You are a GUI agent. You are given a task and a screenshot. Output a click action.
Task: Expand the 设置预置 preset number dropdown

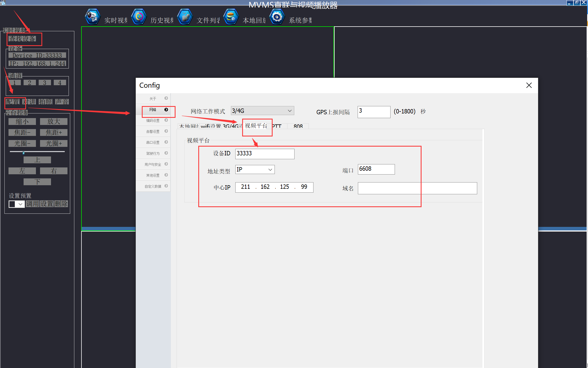[x=20, y=204]
